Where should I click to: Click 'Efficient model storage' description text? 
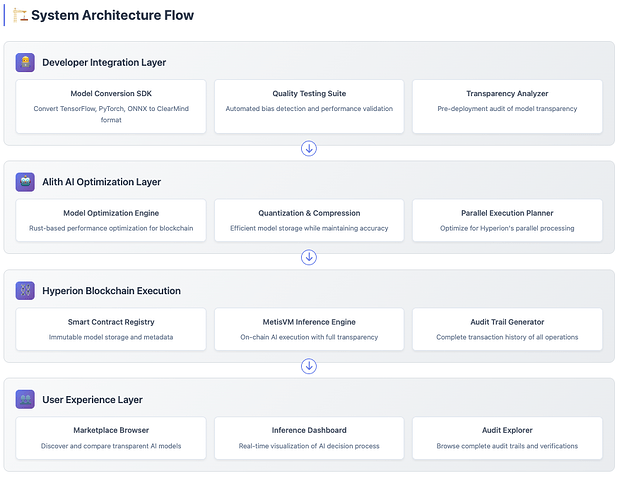coord(309,228)
